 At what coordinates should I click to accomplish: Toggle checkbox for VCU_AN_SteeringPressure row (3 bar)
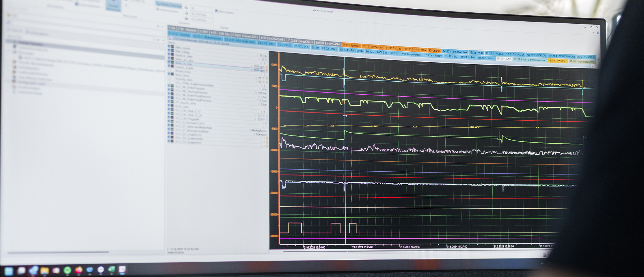(169, 89)
